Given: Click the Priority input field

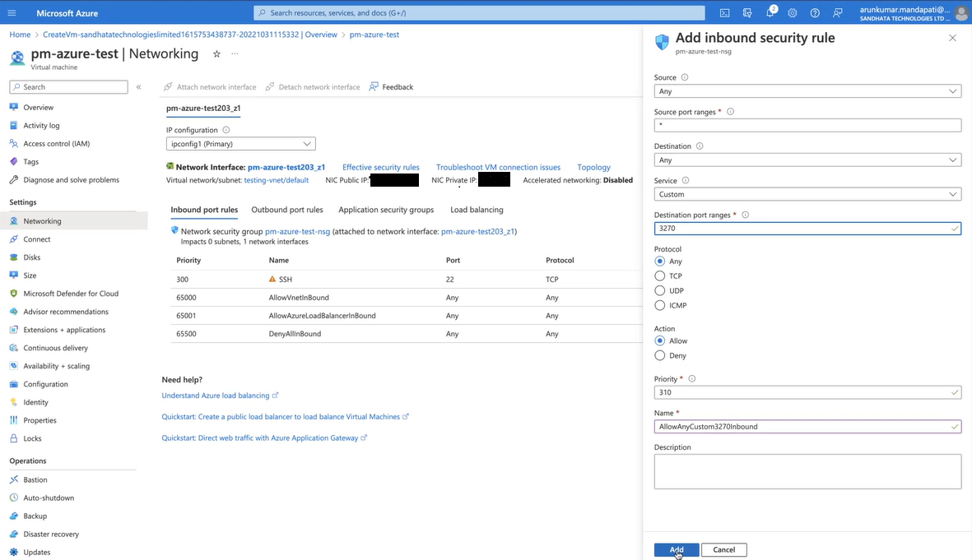Looking at the screenshot, I should 807,392.
